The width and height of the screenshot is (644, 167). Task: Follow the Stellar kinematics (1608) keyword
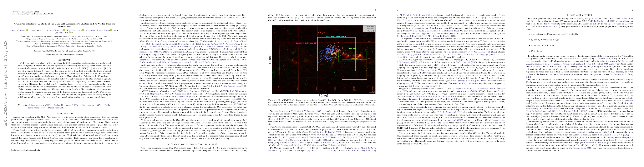(x=66, y=105)
